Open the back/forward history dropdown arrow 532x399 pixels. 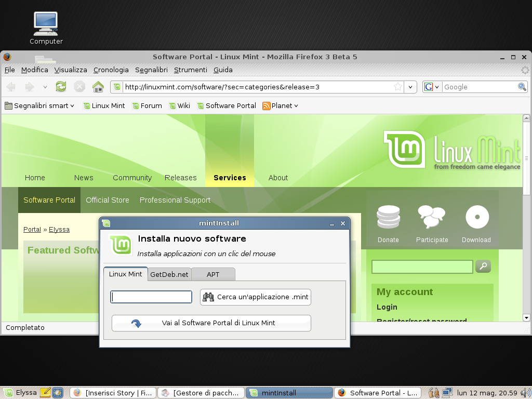tap(45, 87)
